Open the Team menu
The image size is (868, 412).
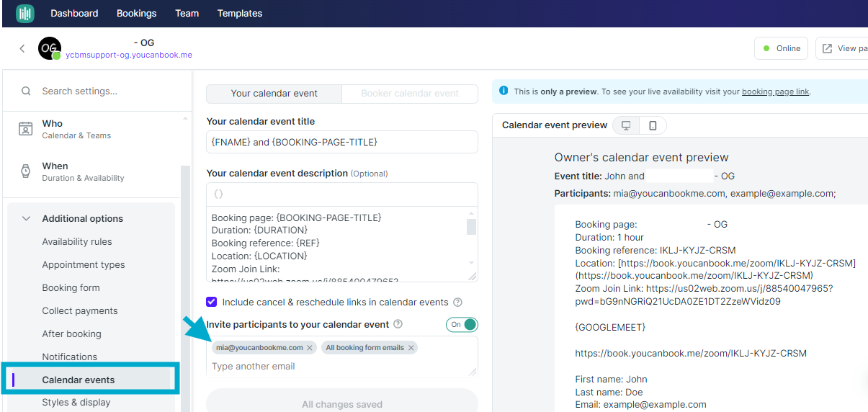tap(187, 13)
